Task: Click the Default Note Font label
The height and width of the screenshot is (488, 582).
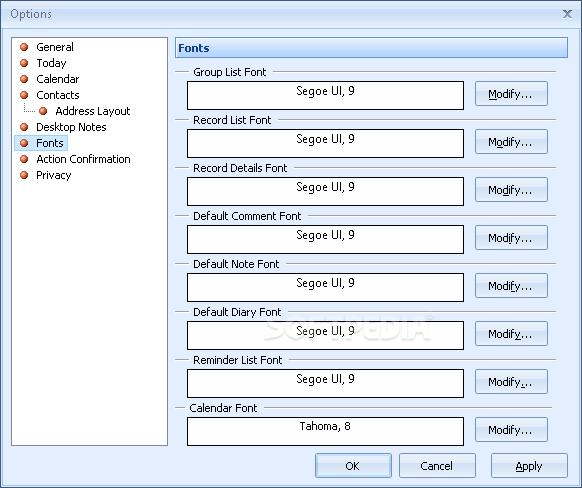Action: pyautogui.click(x=236, y=264)
